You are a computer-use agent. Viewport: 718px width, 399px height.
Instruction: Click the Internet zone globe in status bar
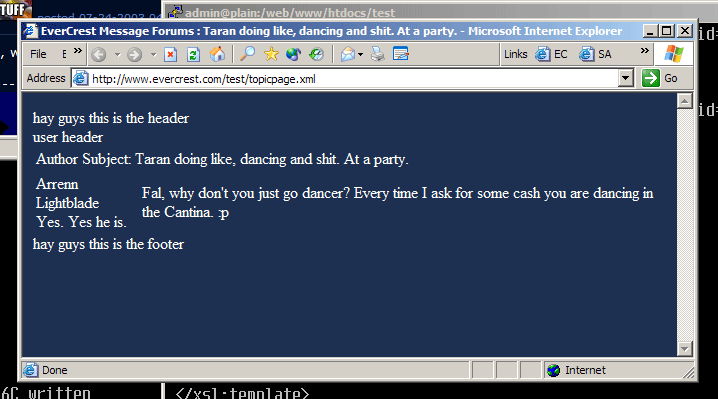[x=554, y=370]
